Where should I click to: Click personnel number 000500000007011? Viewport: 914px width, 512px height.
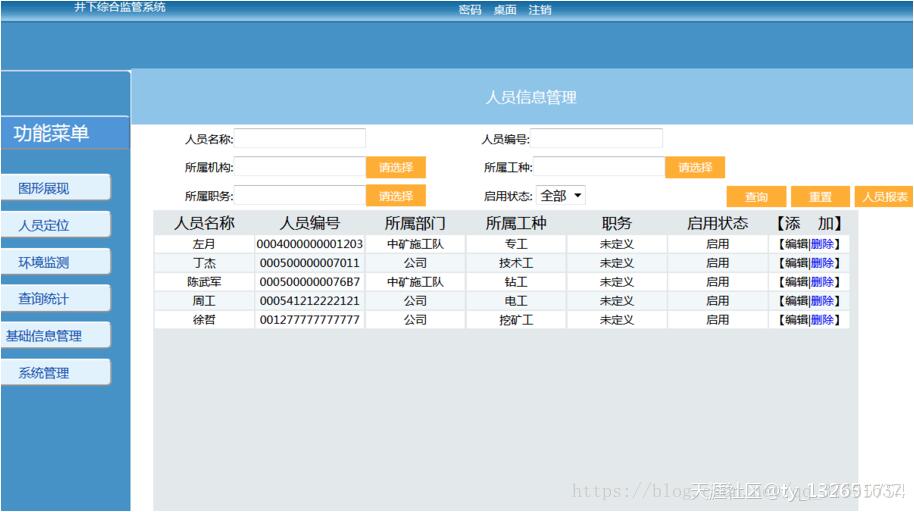(310, 263)
